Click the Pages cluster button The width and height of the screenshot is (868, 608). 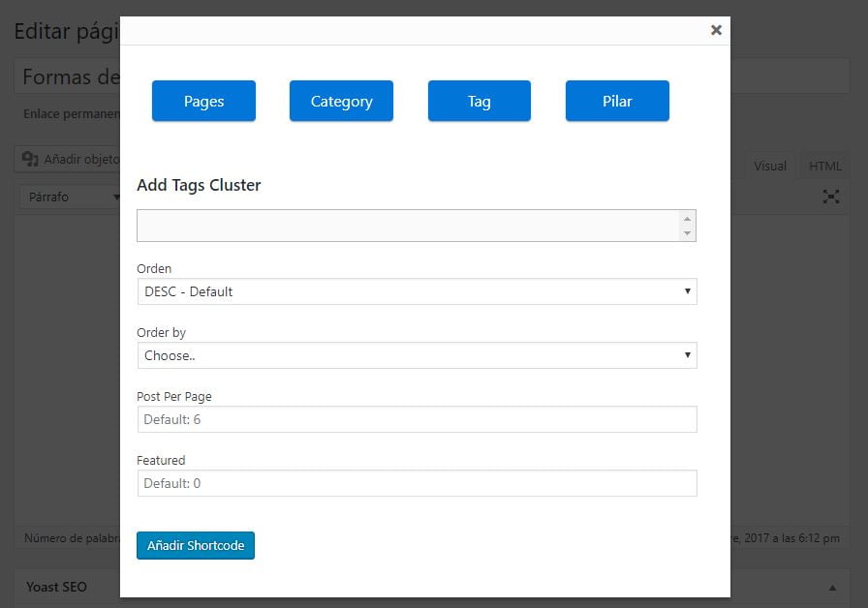(203, 101)
